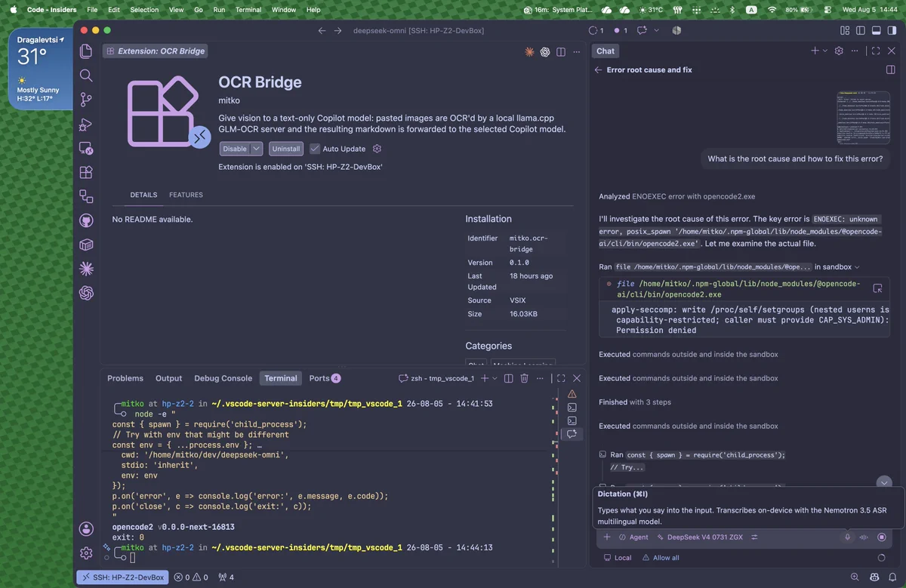The width and height of the screenshot is (906, 588).
Task: Open the new chat dropdown arrow
Action: tap(825, 51)
